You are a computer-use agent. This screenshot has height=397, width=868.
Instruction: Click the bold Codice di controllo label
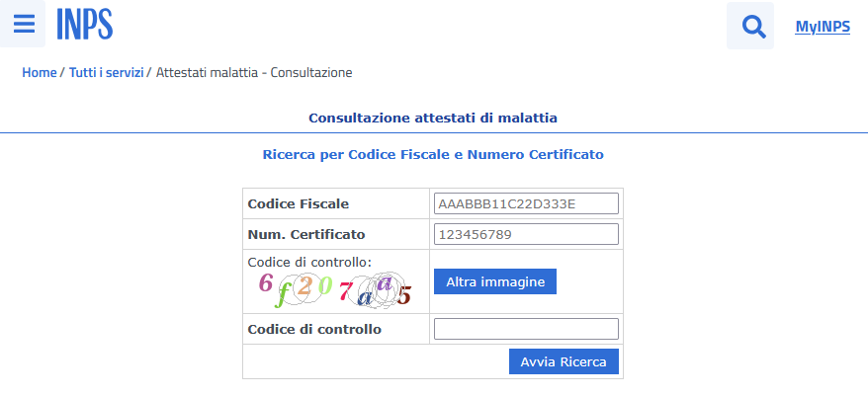(314, 329)
